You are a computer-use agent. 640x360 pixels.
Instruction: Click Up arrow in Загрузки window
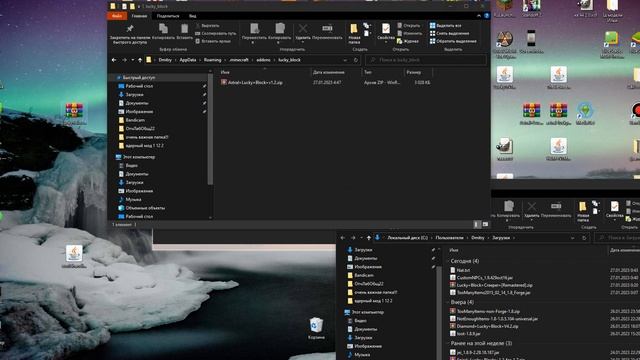pos(369,238)
